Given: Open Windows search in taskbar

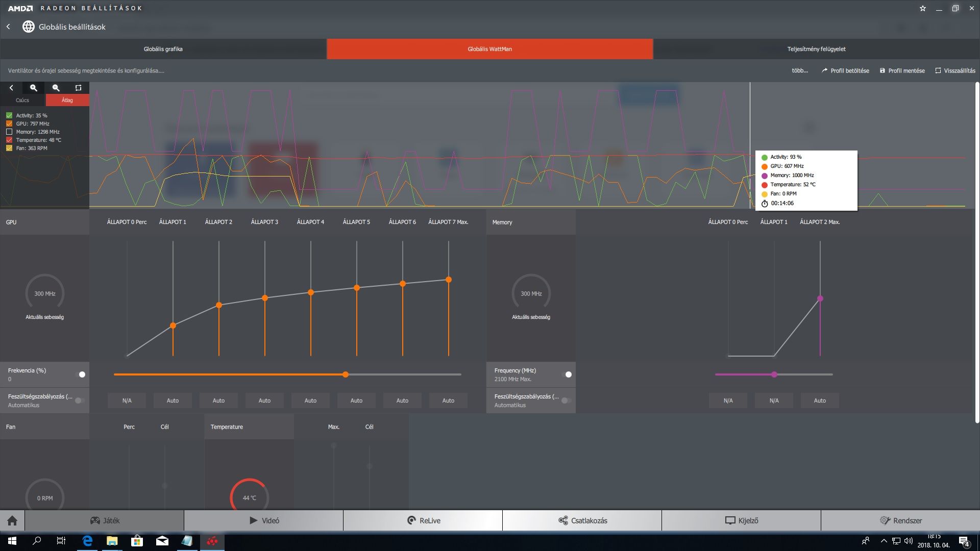Looking at the screenshot, I should click(37, 541).
